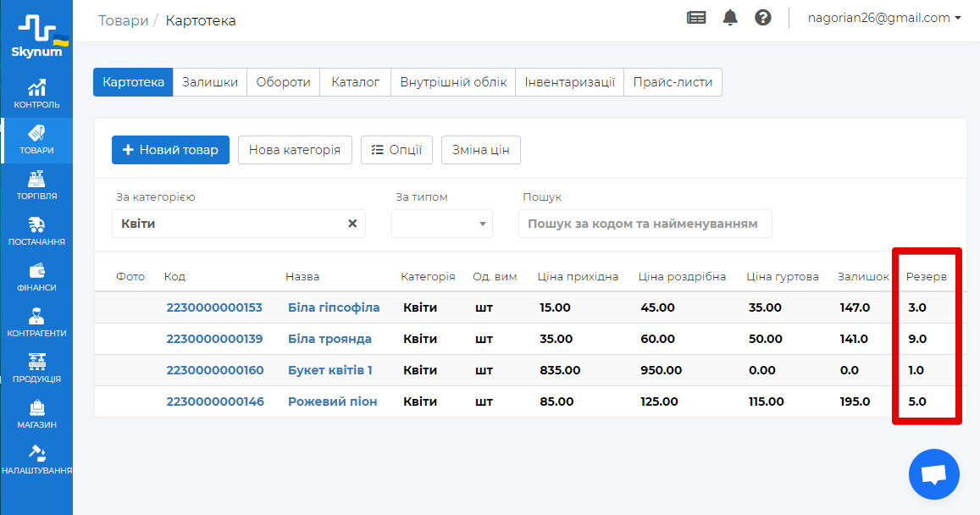Open the За категорією filter box
This screenshot has width=980, height=515.
coord(229,224)
